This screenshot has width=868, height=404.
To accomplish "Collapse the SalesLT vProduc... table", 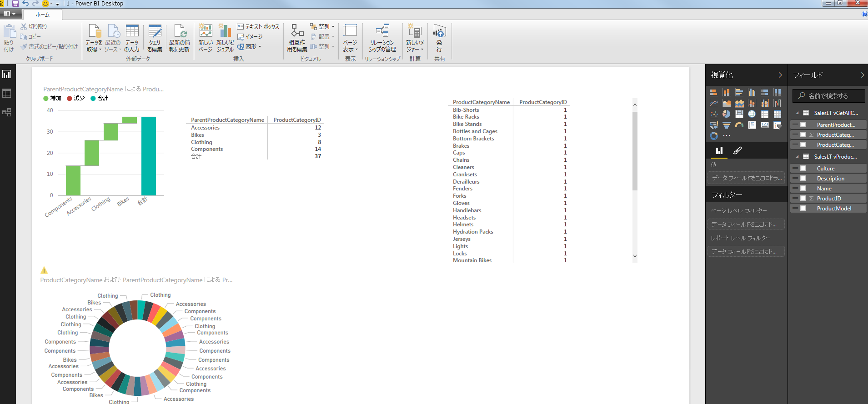I will tap(797, 157).
